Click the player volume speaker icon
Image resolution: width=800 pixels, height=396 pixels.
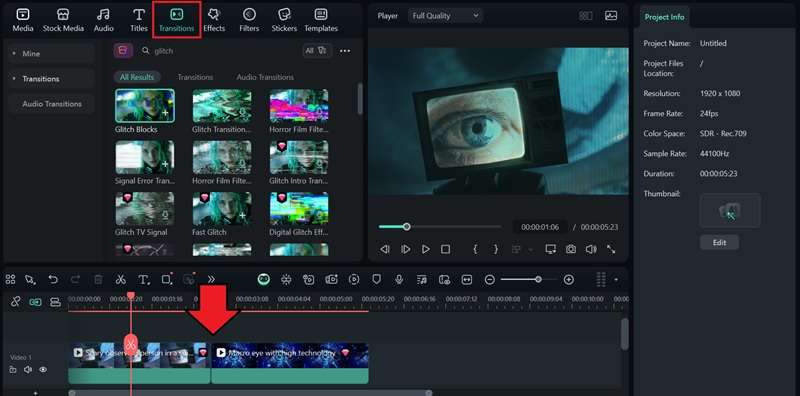pos(591,249)
